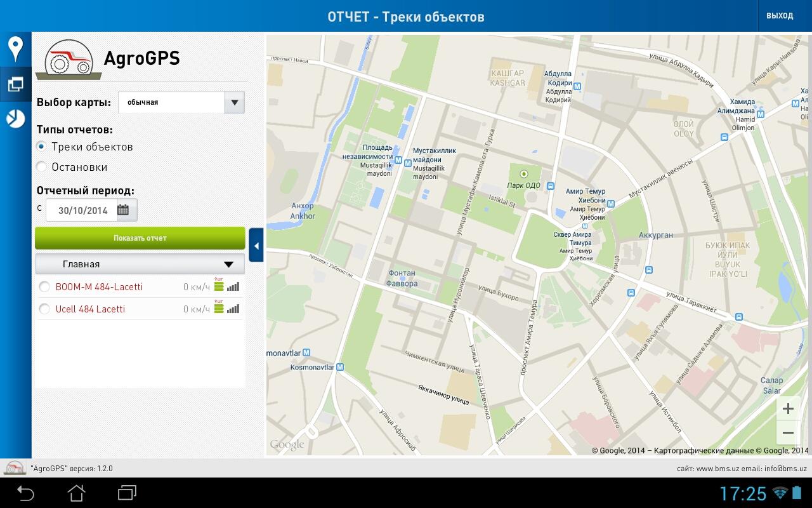Zoom in on the map
This screenshot has width=812, height=508.
click(788, 409)
